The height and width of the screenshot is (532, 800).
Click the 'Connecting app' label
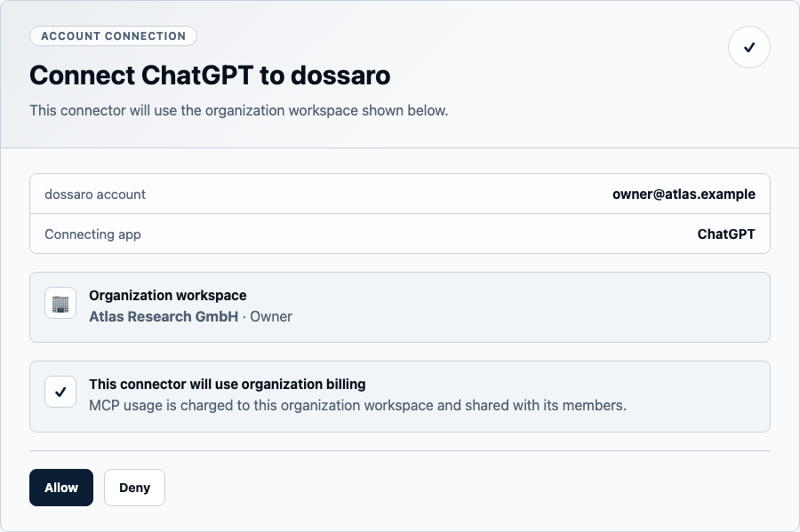tap(92, 234)
